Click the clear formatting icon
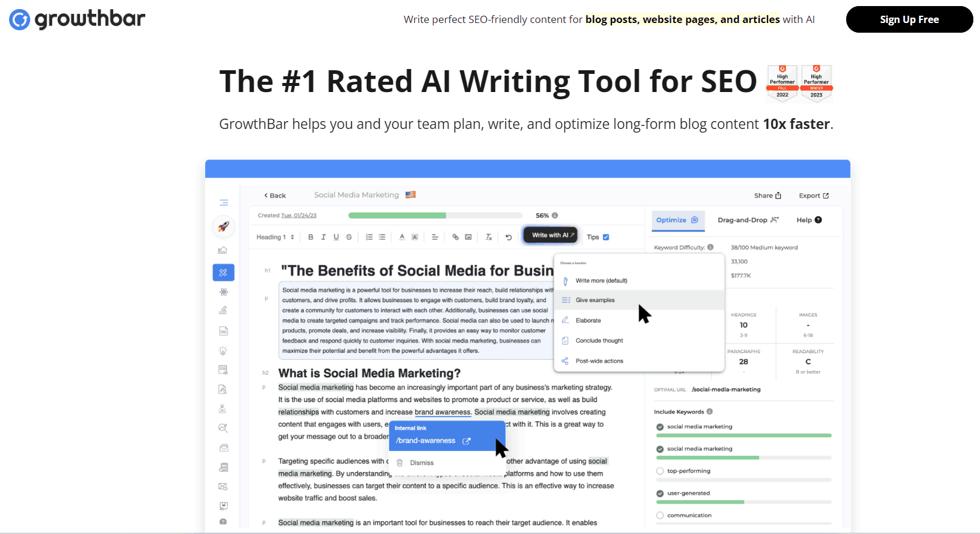The height and width of the screenshot is (534, 980). pos(488,237)
